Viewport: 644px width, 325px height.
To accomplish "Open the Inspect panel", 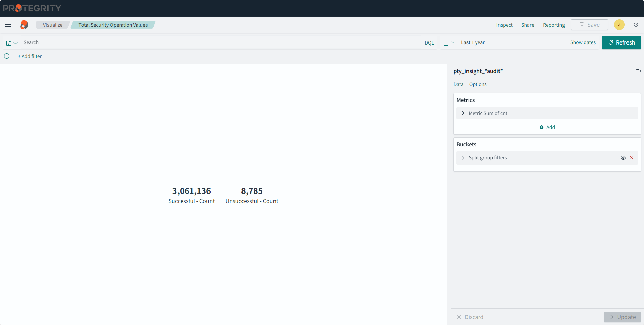I will coord(504,25).
